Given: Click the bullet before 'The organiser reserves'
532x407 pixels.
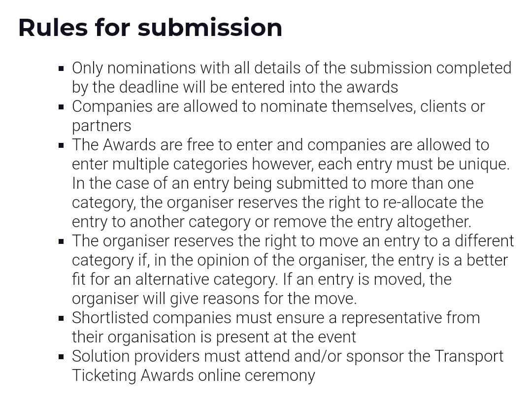Looking at the screenshot, I should pyautogui.click(x=61, y=242).
